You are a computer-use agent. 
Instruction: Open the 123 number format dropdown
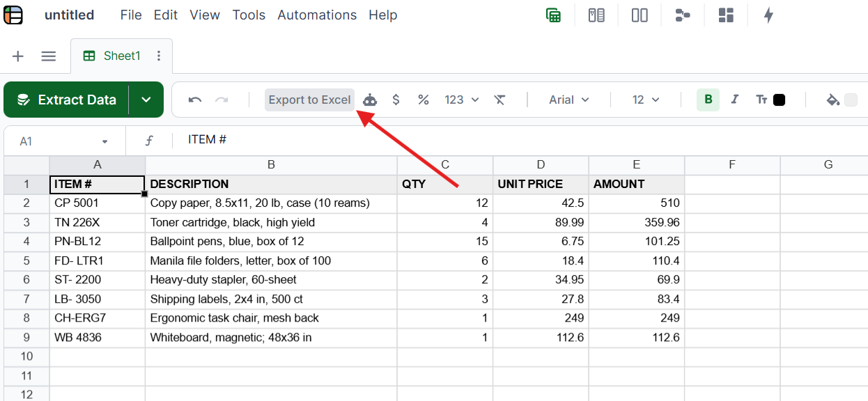(x=462, y=100)
